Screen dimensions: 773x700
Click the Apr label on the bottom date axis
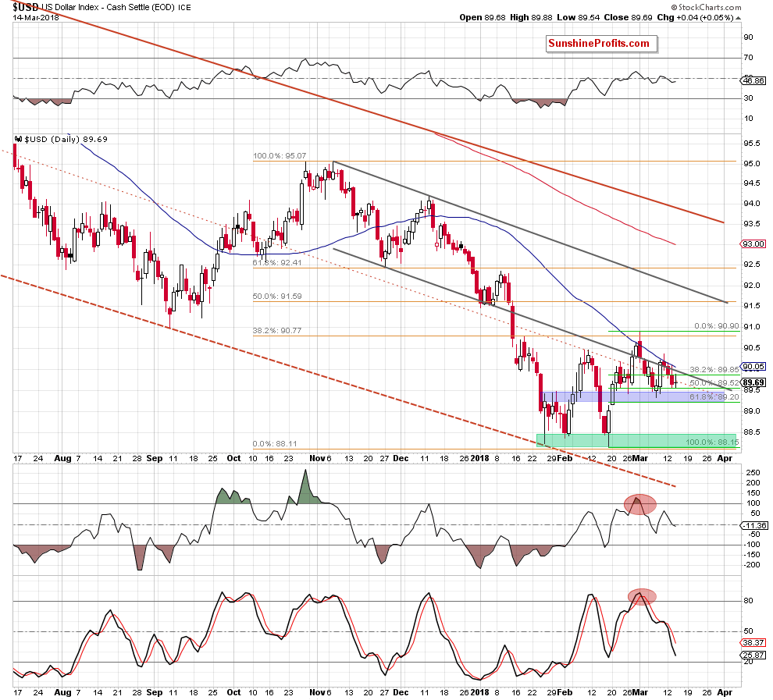725,692
